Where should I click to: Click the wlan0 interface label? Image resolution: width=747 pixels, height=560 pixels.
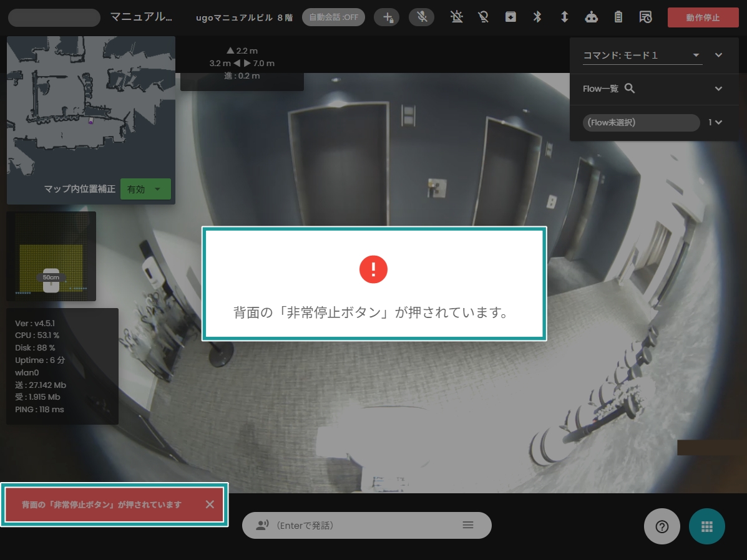27,372
